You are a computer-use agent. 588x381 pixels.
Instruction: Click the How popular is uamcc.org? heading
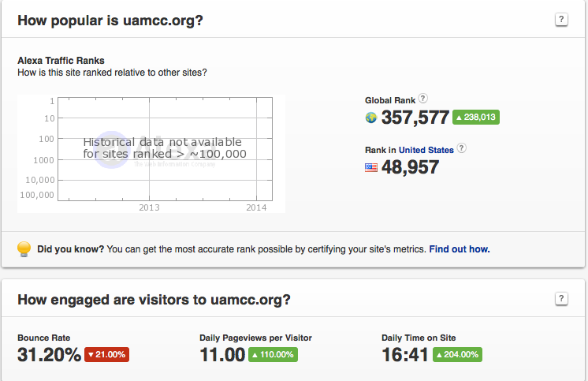(110, 21)
